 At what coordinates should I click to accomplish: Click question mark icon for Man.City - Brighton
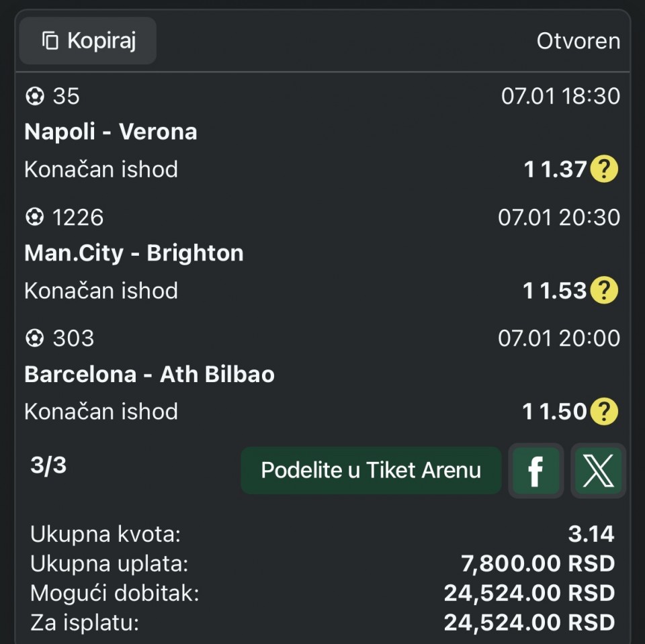[x=603, y=291]
